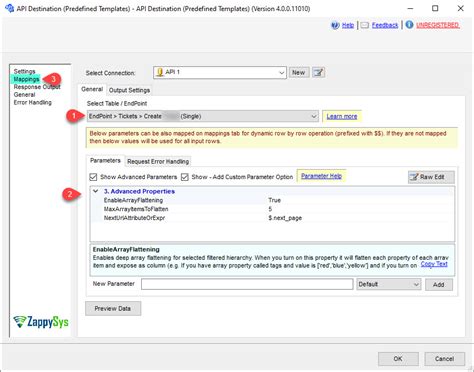474x372 pixels.
Task: Click the OK button
Action: pyautogui.click(x=398, y=359)
